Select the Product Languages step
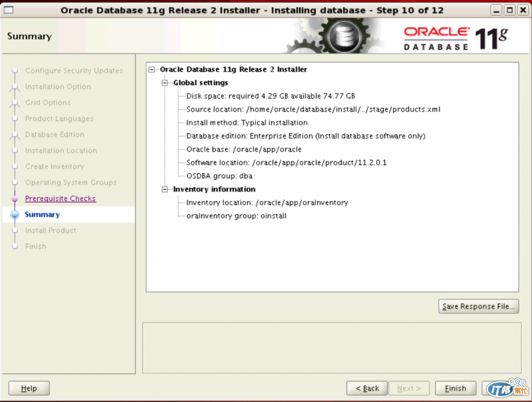 tap(59, 118)
